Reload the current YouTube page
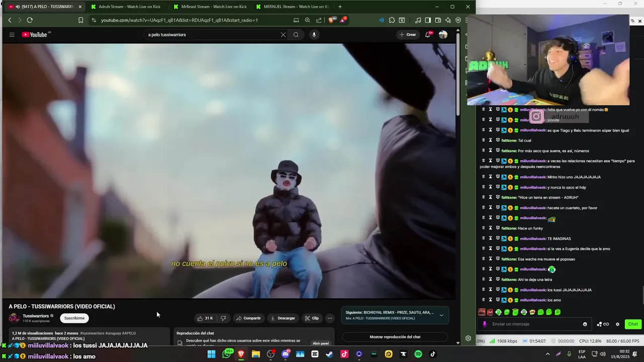 30,20
